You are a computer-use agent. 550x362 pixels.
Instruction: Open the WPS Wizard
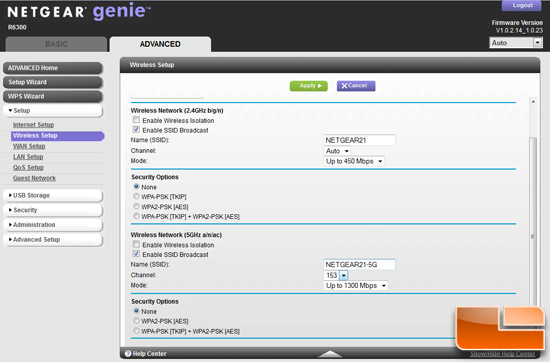[53, 96]
